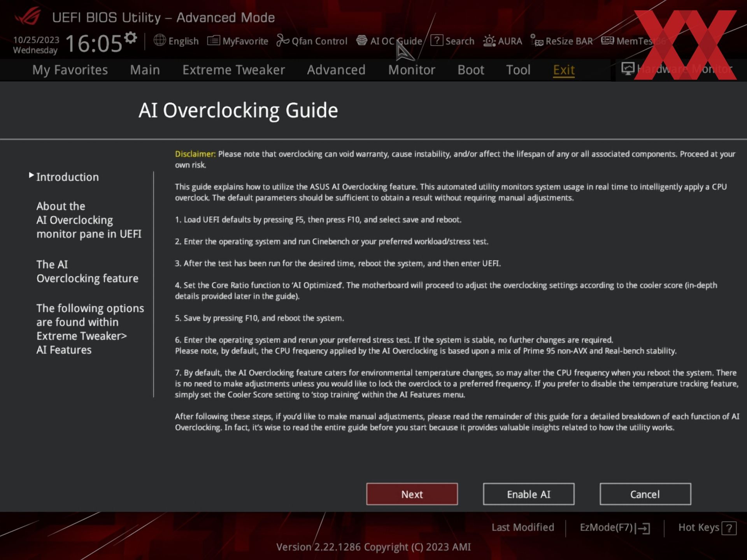Click the date 10/25/2023

pos(36,40)
